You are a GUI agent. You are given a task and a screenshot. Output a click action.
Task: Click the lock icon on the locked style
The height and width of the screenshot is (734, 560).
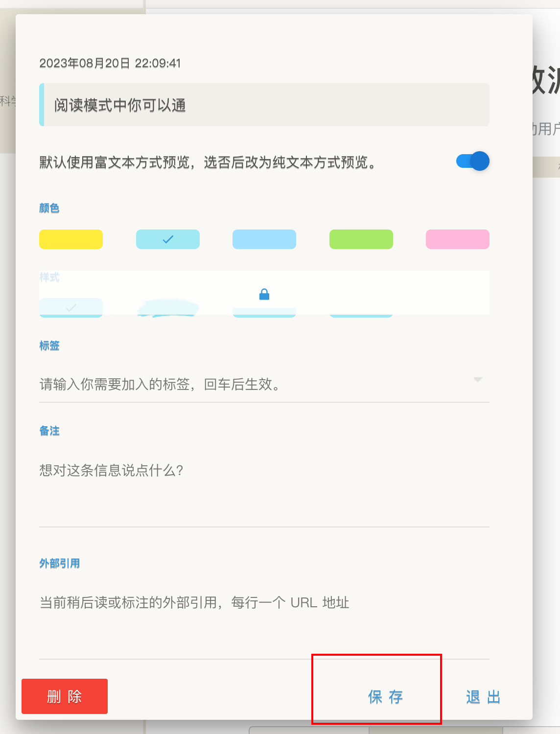tap(264, 295)
